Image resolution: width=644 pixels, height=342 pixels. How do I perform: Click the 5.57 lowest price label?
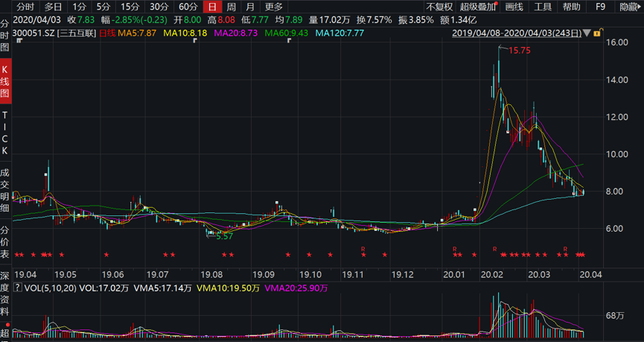(224, 236)
